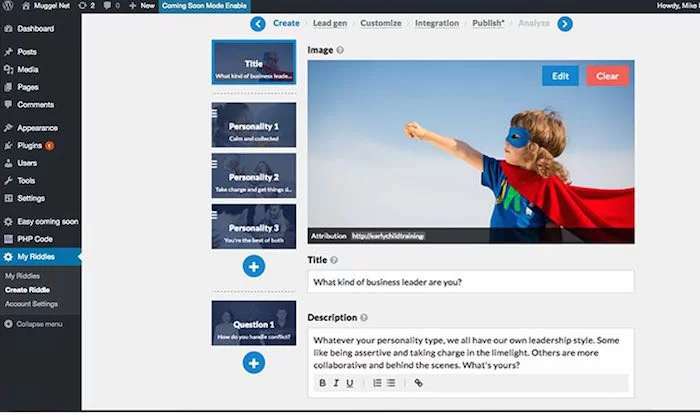The image size is (700, 415).
Task: Click Edit on the image
Action: [560, 76]
